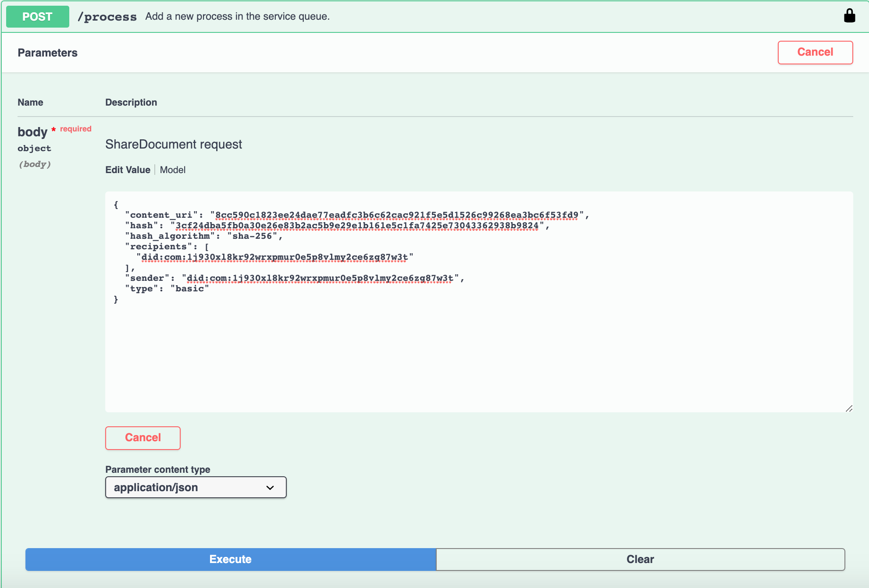Image resolution: width=869 pixels, height=588 pixels.
Task: Place cursor on the content_uri value
Action: click(396, 215)
